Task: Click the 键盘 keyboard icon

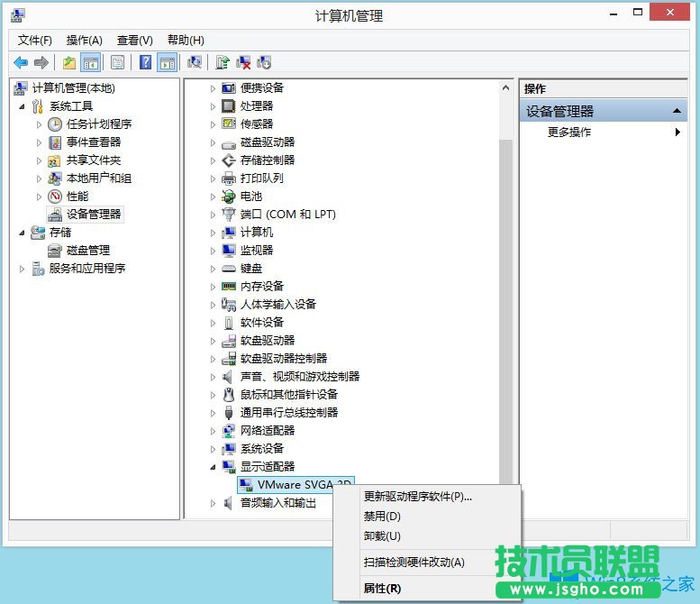Action: pyautogui.click(x=229, y=269)
